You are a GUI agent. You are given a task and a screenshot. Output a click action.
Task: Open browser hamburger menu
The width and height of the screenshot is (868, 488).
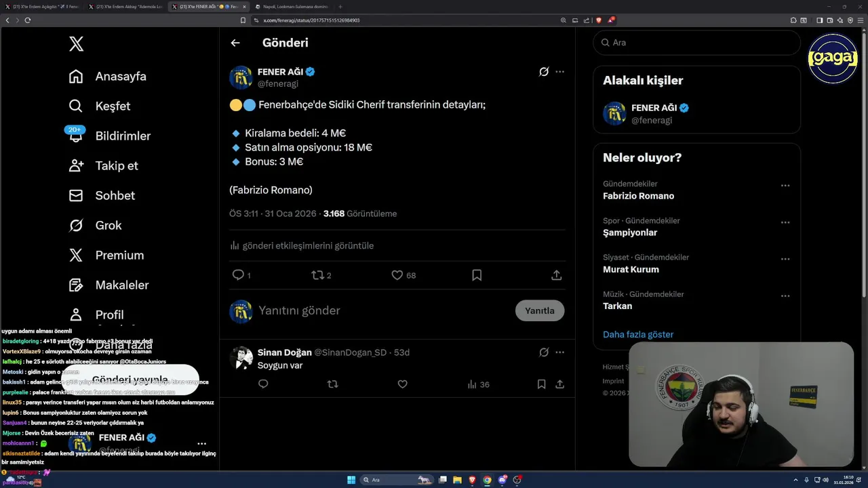(x=860, y=20)
